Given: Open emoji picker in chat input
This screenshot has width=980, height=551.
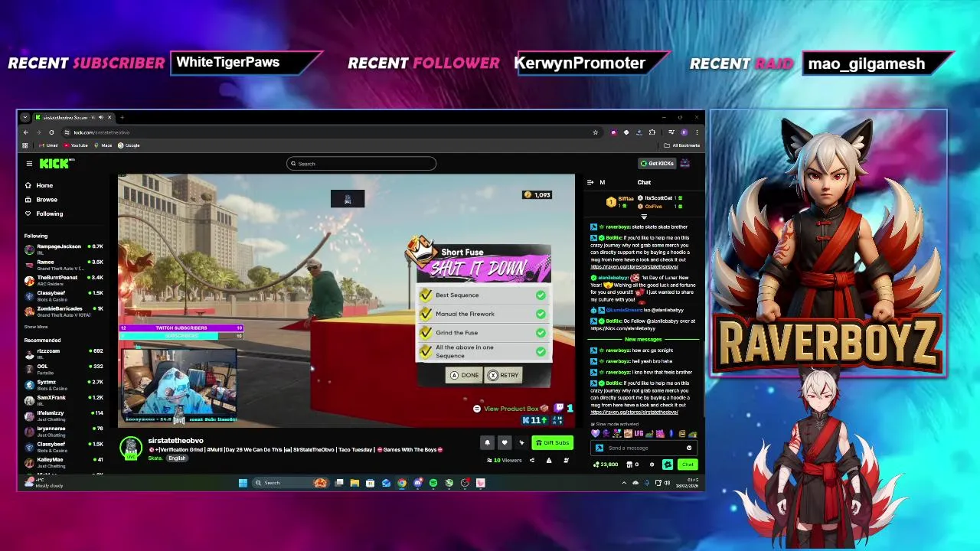Looking at the screenshot, I should pos(689,448).
